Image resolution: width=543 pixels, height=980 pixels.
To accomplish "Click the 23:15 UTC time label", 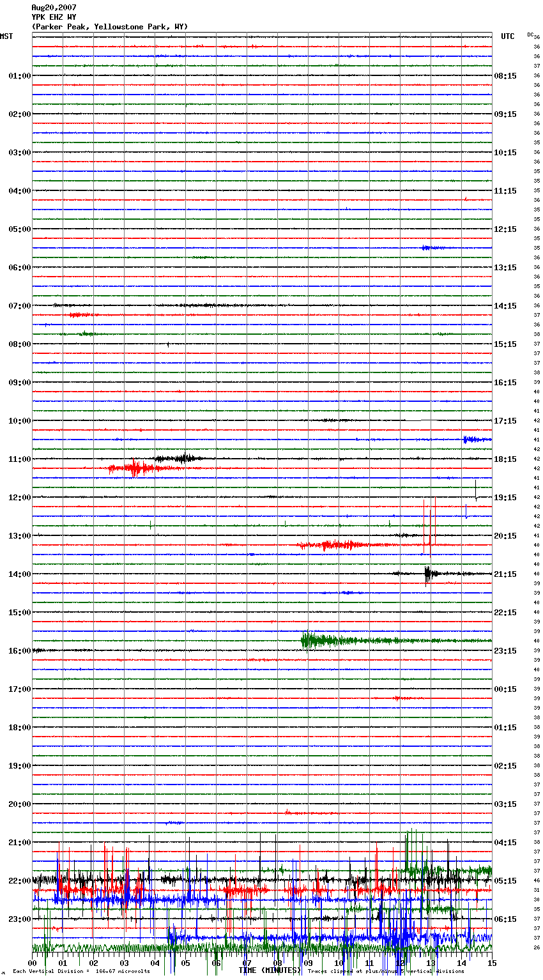I will click(505, 651).
